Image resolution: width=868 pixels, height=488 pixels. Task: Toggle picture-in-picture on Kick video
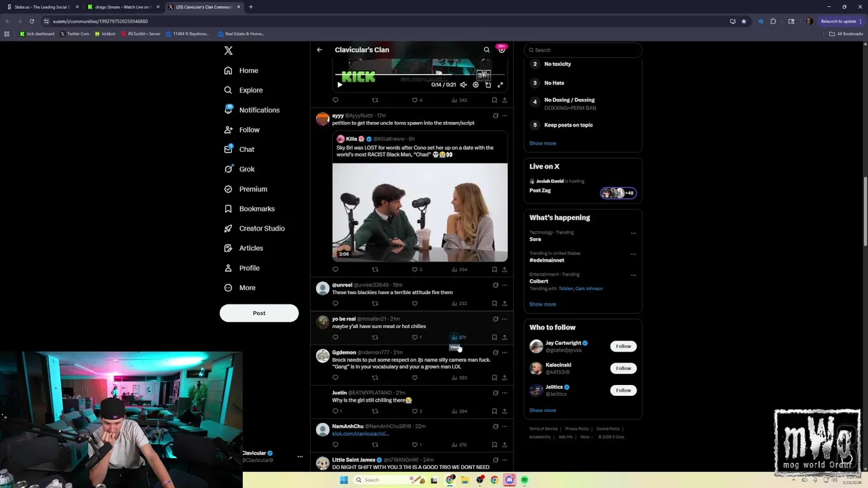[x=488, y=85]
